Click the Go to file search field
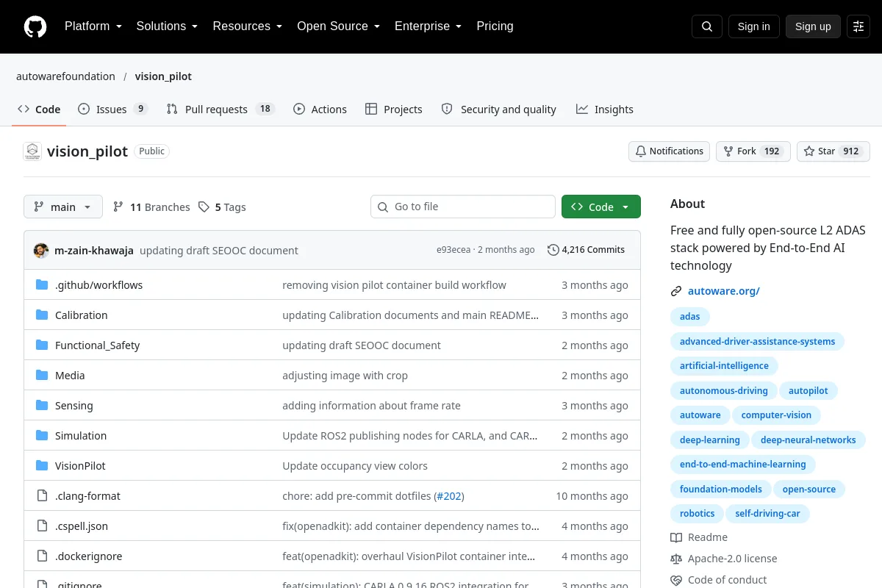Screen dimensions: 882x588 coord(463,207)
